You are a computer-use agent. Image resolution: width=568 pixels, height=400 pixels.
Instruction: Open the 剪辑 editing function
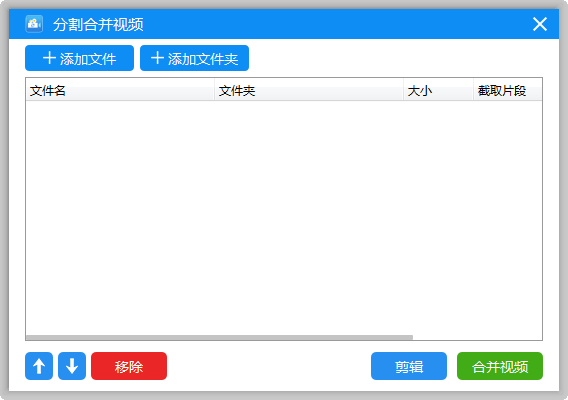[409, 366]
